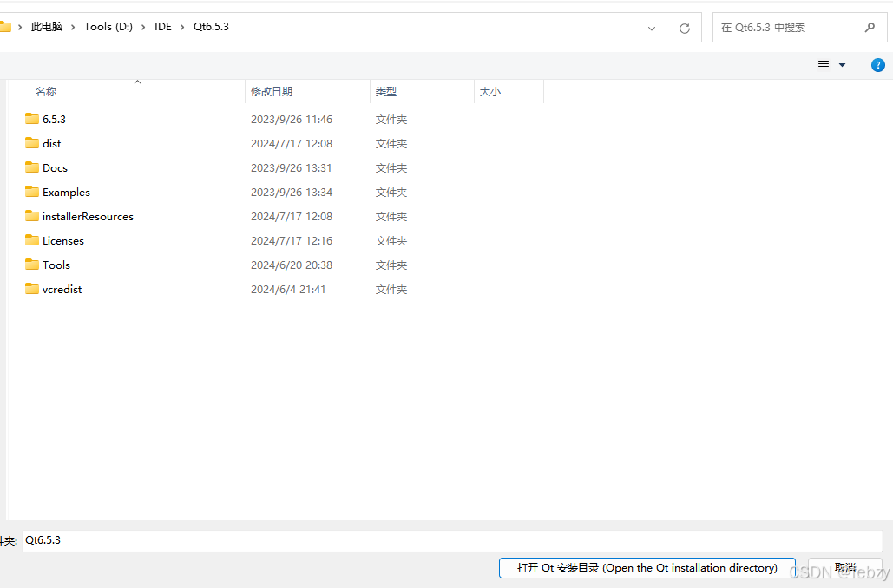Click the folder name input field
893x588 pixels.
[453, 540]
